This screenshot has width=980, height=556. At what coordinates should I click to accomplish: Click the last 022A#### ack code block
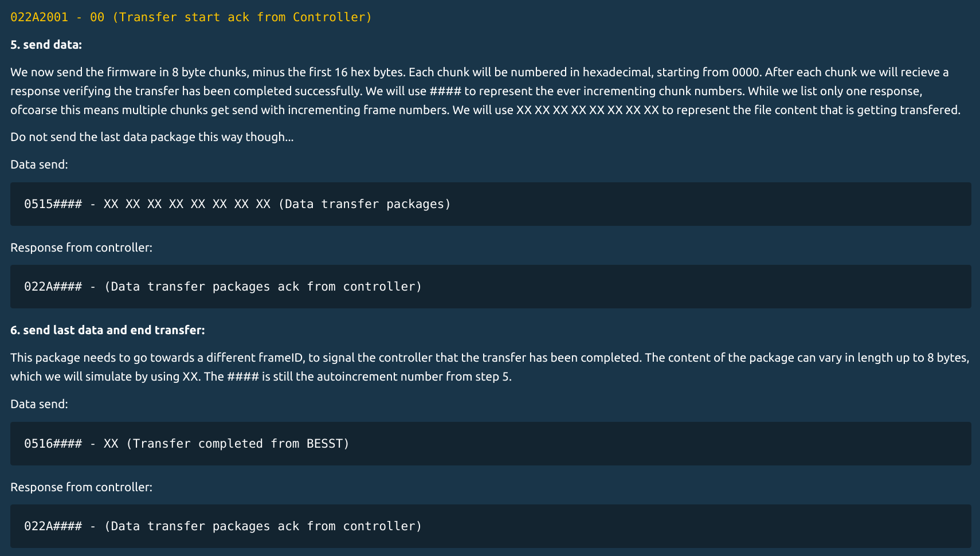click(491, 526)
